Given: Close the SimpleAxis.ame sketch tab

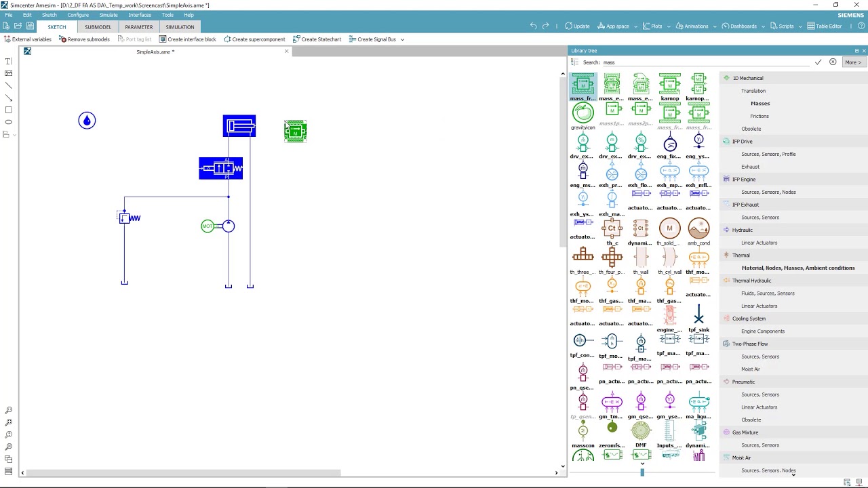Looking at the screenshot, I should (x=286, y=52).
